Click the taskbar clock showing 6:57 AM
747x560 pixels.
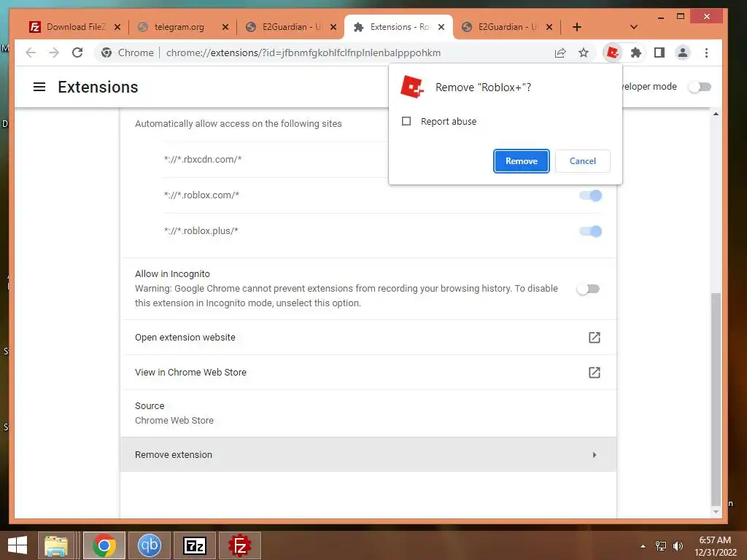[x=715, y=546]
